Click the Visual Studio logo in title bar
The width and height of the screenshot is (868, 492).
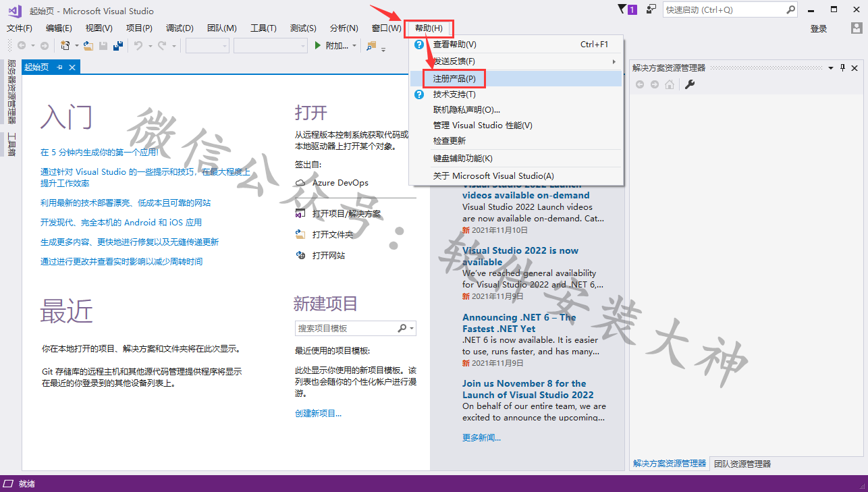(15, 10)
